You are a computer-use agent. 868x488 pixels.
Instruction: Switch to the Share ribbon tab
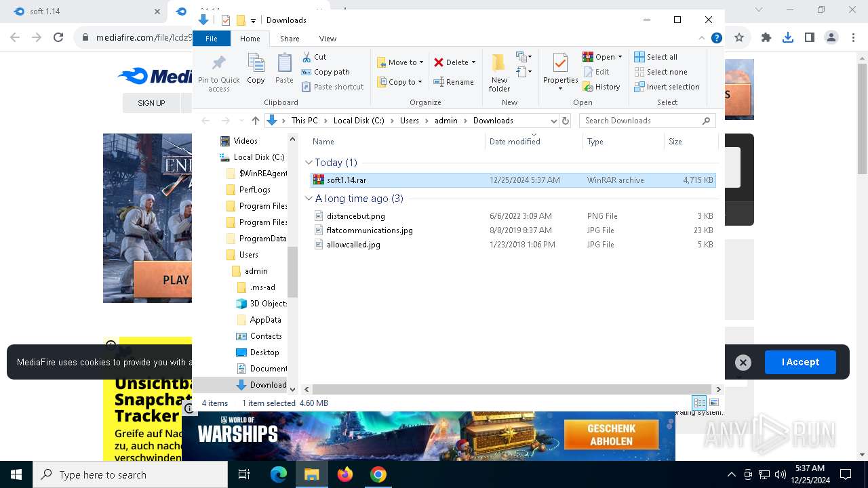[290, 39]
